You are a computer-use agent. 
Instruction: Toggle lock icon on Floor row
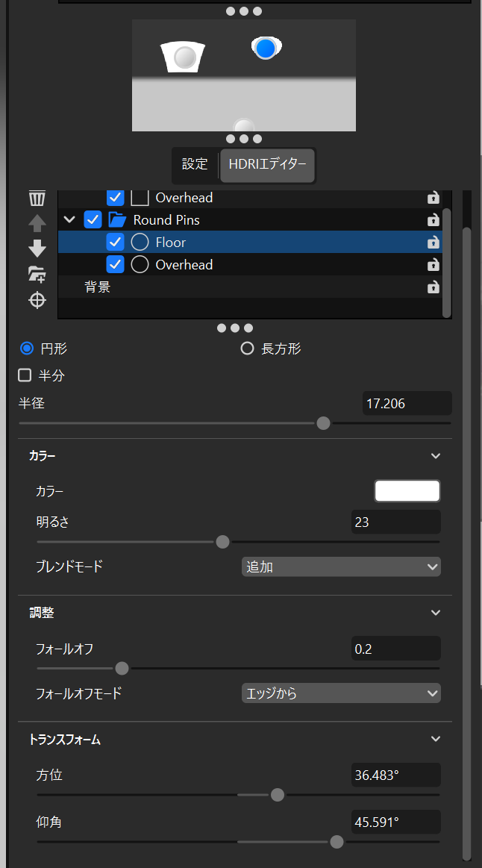pyautogui.click(x=433, y=243)
